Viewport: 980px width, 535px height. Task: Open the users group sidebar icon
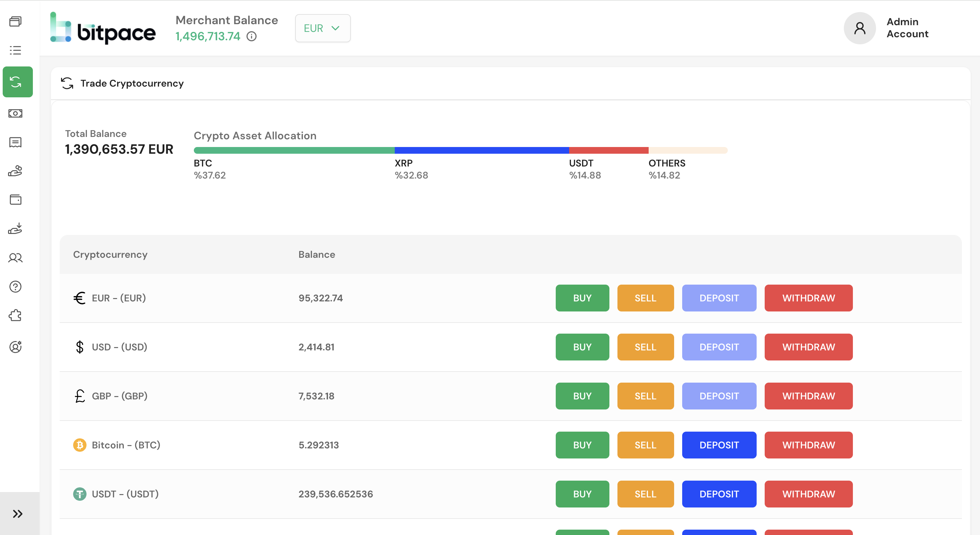16,258
